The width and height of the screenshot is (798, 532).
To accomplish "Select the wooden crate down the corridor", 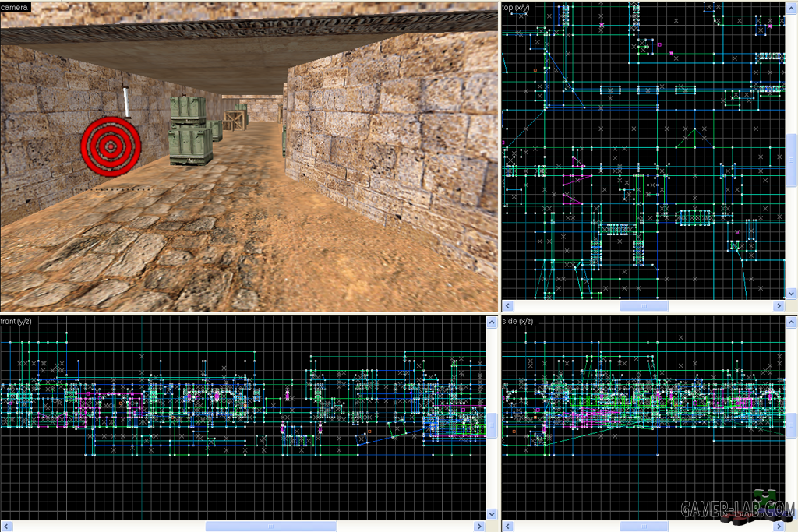I will click(x=235, y=121).
